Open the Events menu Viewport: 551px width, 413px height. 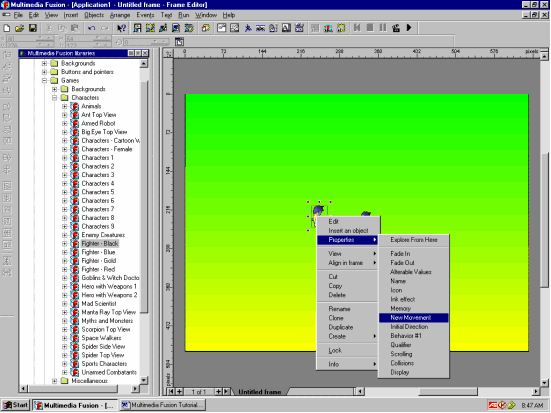click(145, 15)
